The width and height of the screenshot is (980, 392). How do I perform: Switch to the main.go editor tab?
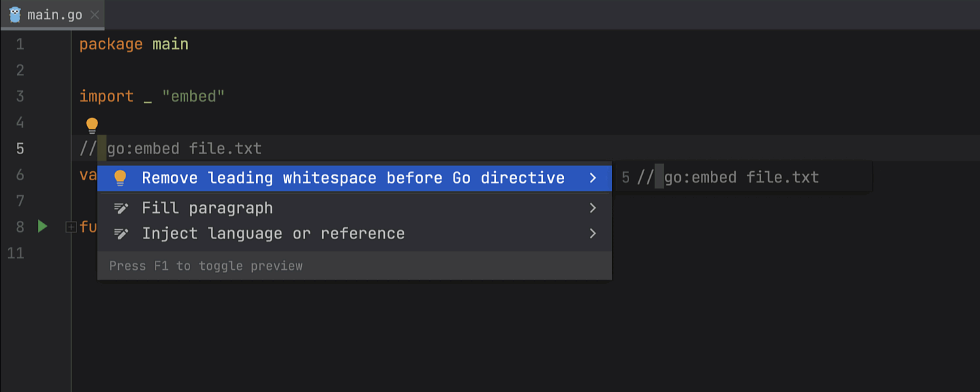[x=55, y=15]
